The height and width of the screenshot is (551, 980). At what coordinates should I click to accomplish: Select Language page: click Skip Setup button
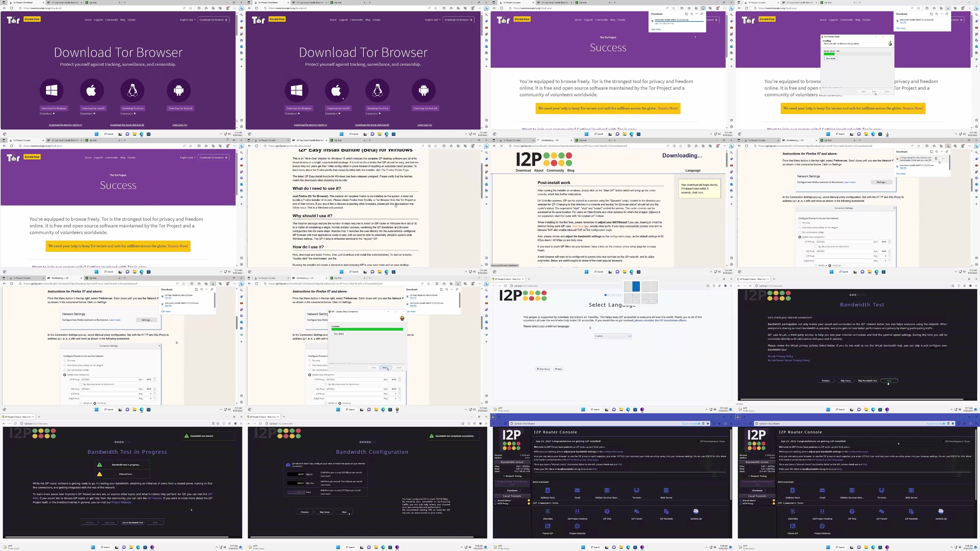click(x=543, y=369)
